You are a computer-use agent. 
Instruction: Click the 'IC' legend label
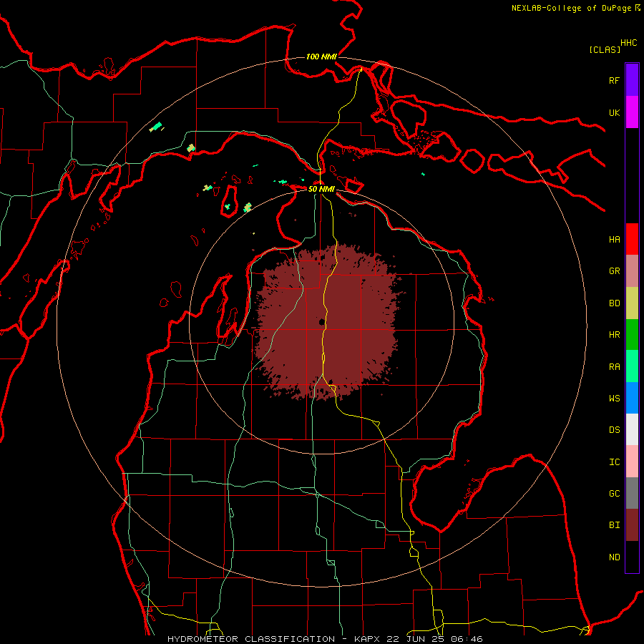(x=614, y=462)
